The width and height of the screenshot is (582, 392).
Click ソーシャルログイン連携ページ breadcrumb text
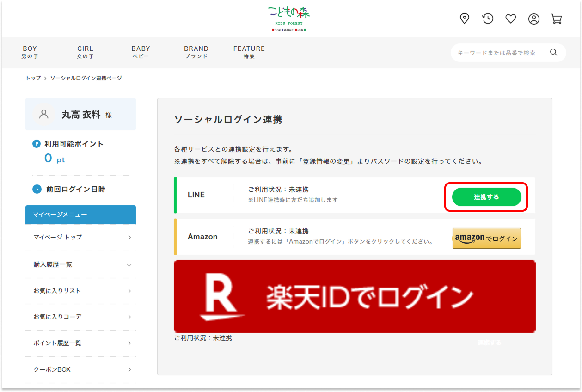tap(86, 78)
